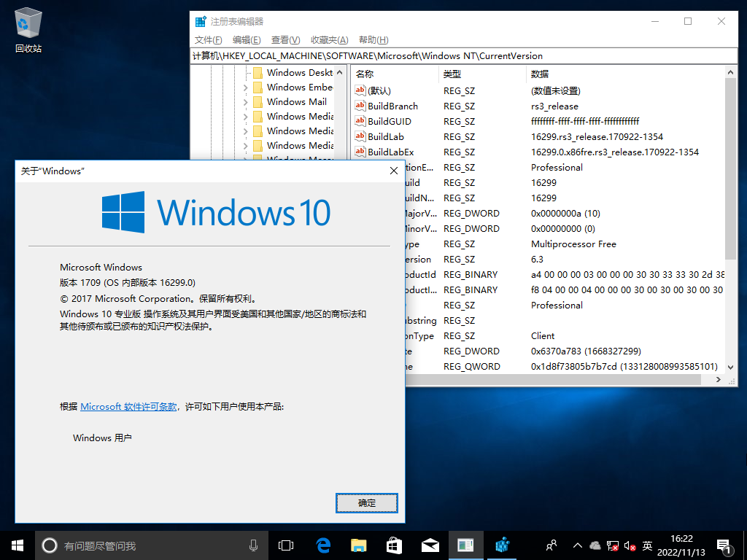Click the data value Multiprocessor Free
The height and width of the screenshot is (560, 747).
coord(573,244)
